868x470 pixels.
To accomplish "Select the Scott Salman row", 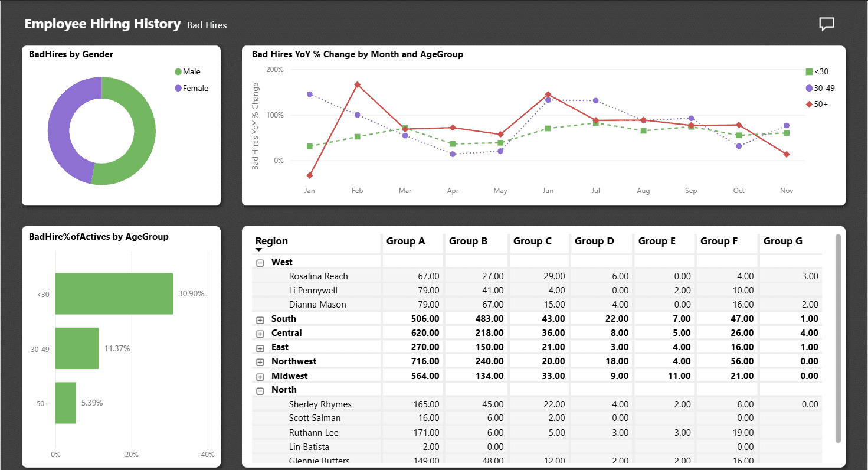I will click(x=537, y=418).
